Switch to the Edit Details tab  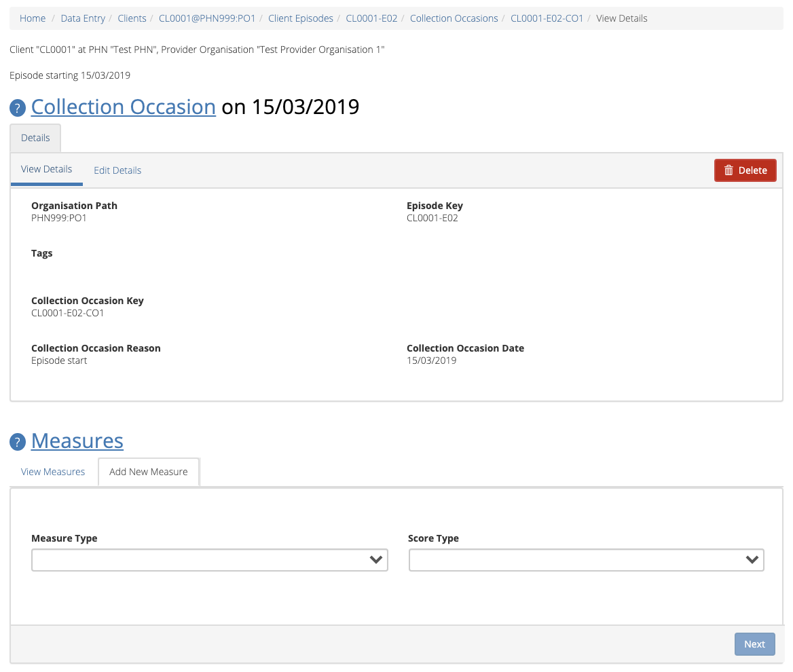(x=117, y=170)
